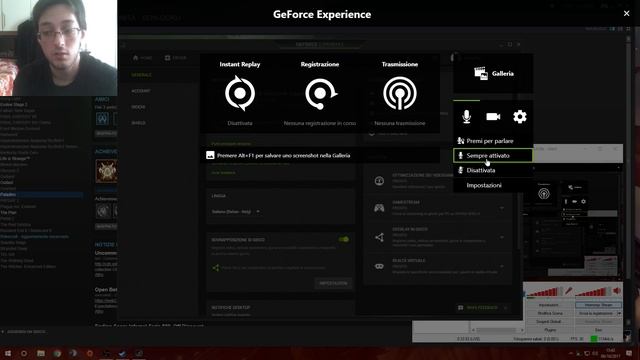Viewport: 640px width, 360px height.
Task: Expand the REALTÀ VIRTUALE feature row
Action: point(502,266)
